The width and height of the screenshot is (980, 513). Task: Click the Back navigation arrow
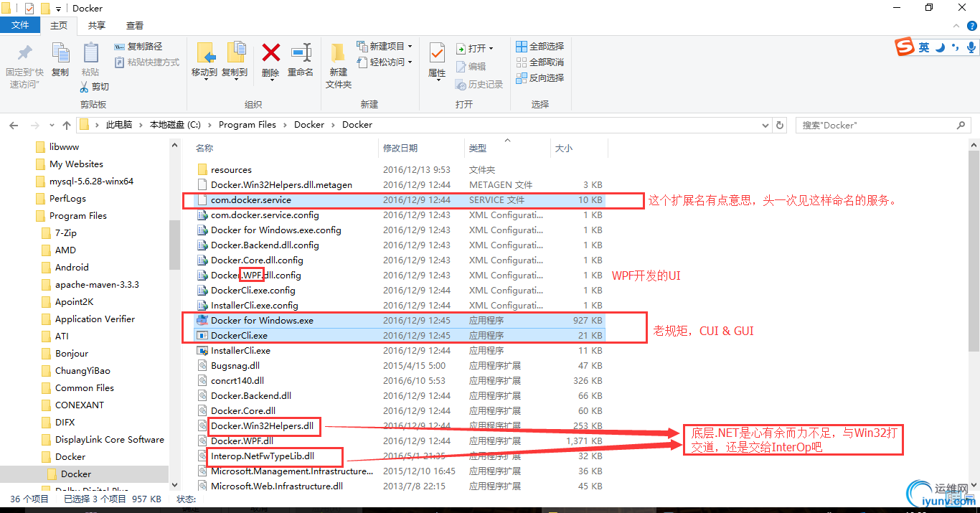(x=13, y=125)
